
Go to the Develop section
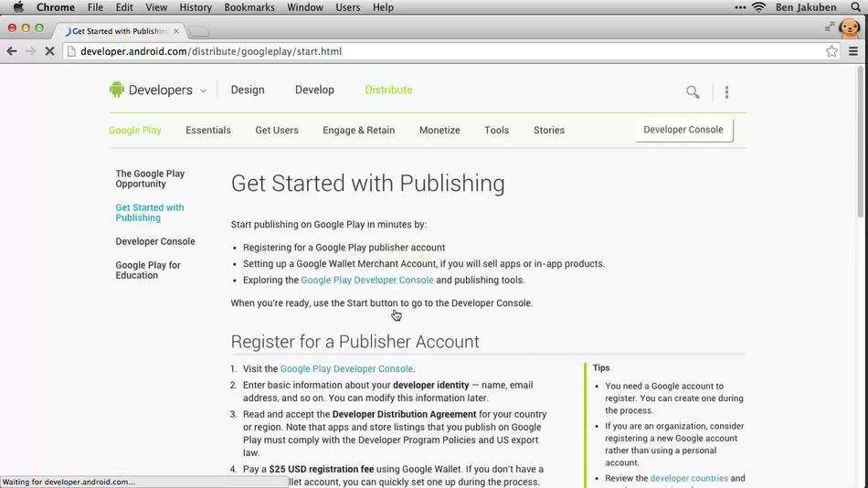point(314,90)
